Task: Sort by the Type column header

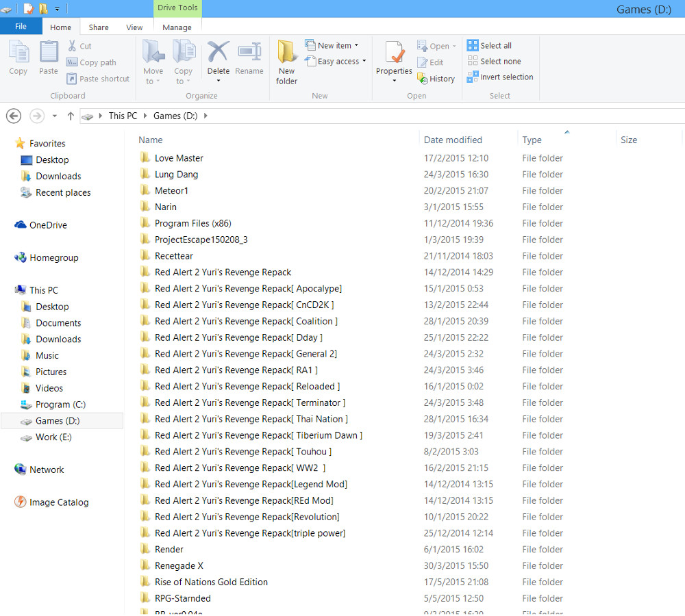Action: (532, 140)
